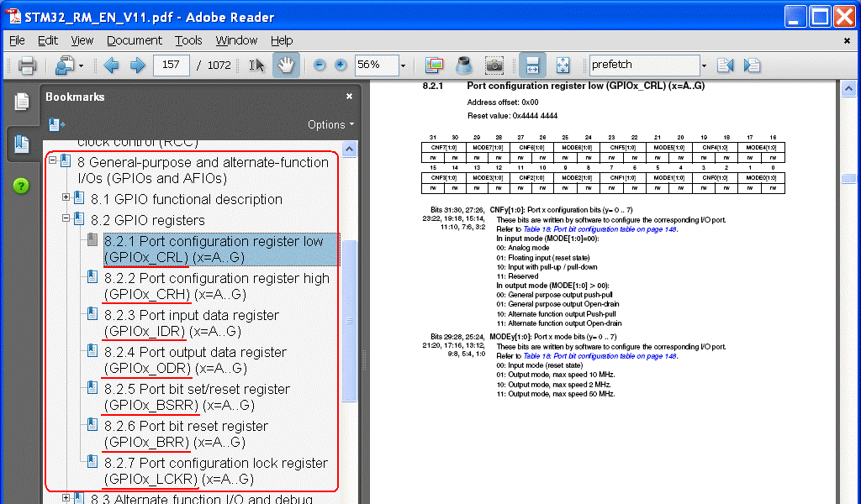Image resolution: width=861 pixels, height=504 pixels.
Task: Click the find field containing prefetch
Action: point(643,66)
